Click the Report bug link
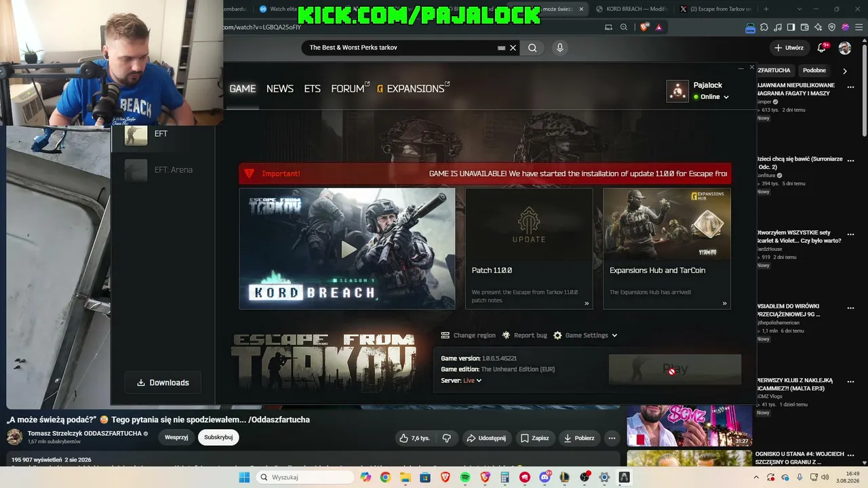Viewport: 868px width, 488px height. tap(524, 335)
